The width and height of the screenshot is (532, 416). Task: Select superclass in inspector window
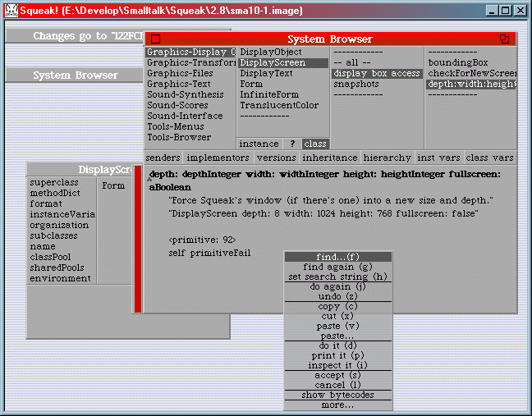click(x=62, y=182)
